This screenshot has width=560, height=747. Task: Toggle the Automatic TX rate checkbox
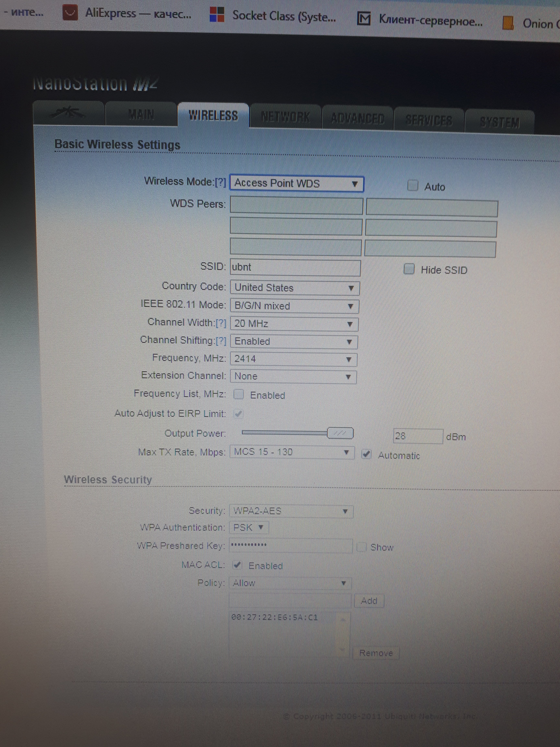(x=366, y=454)
